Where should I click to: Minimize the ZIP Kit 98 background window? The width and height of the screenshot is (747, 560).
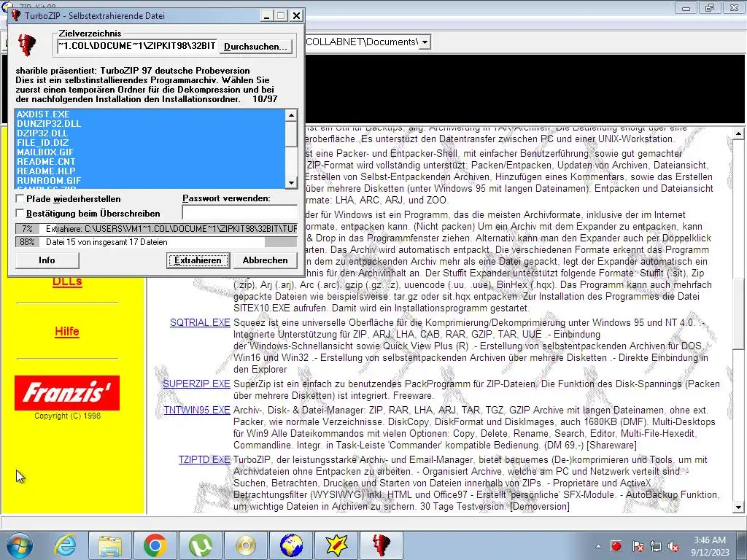tap(686, 7)
